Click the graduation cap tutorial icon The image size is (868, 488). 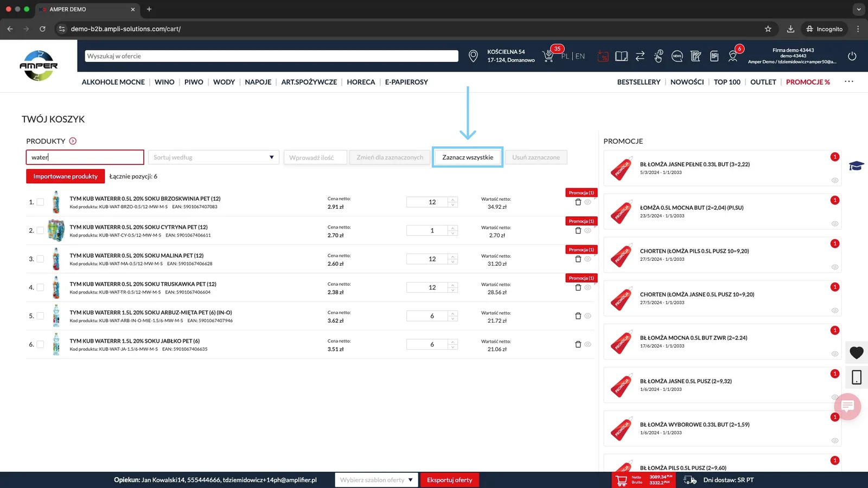click(857, 166)
